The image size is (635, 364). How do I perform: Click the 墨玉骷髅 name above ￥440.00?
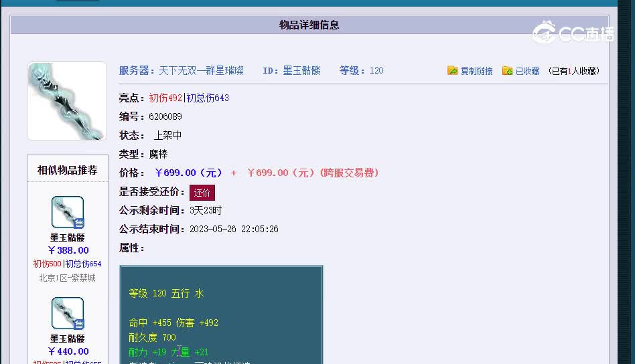click(68, 339)
